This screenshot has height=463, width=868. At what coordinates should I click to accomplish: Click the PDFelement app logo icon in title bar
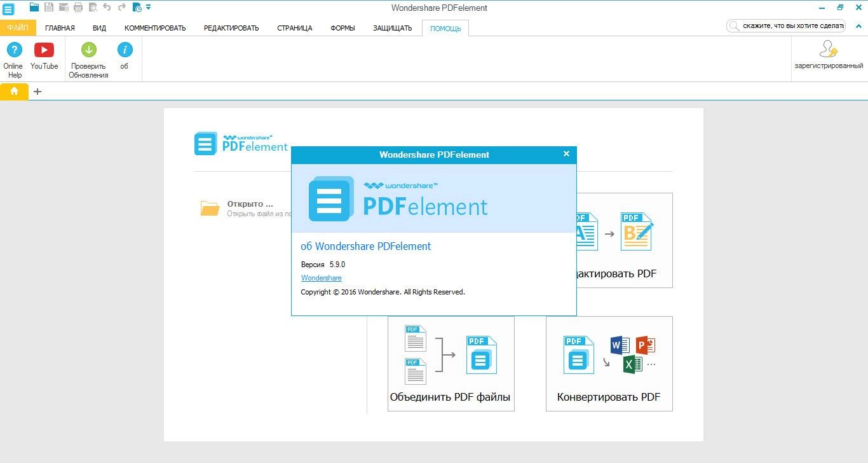tap(8, 8)
